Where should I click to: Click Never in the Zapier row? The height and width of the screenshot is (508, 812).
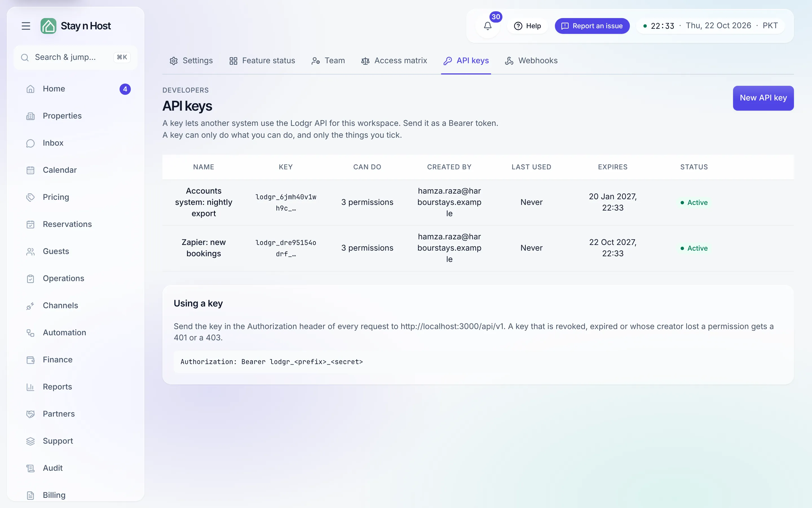(x=531, y=248)
